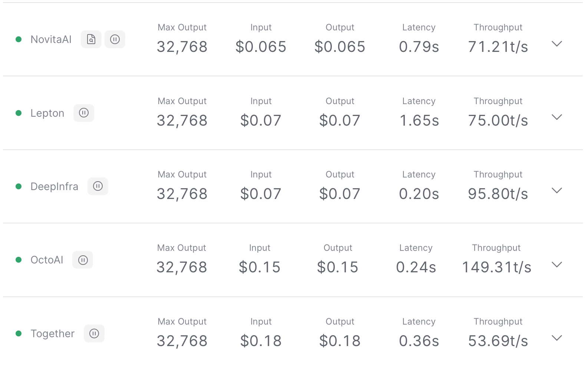Click DeepInfra's 0.20s latency value

pos(419,194)
